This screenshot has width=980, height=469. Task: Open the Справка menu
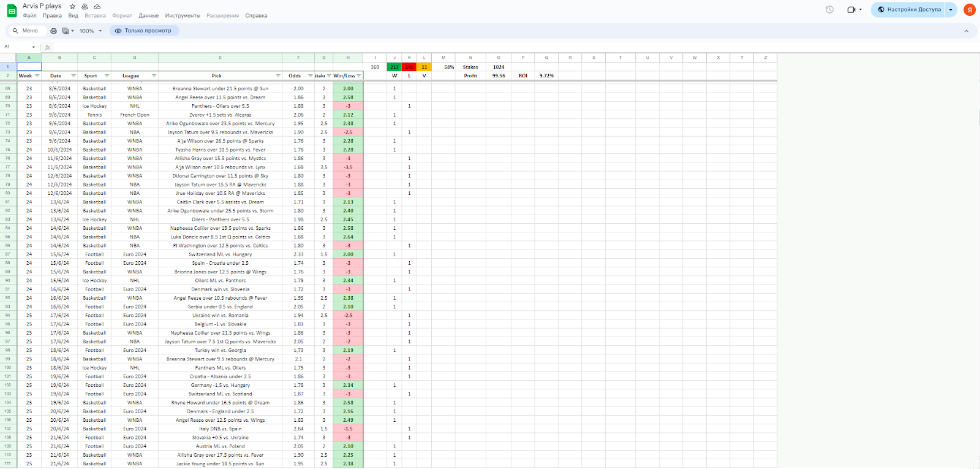pos(256,16)
